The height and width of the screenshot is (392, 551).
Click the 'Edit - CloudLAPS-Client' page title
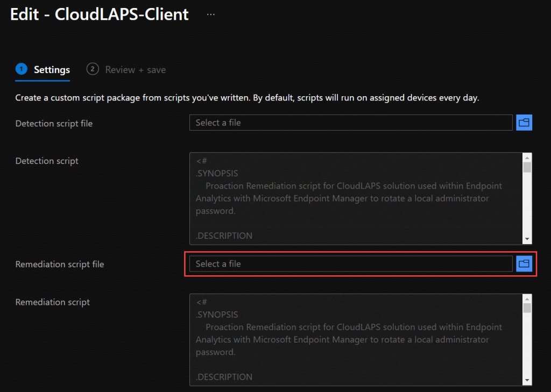(100, 15)
